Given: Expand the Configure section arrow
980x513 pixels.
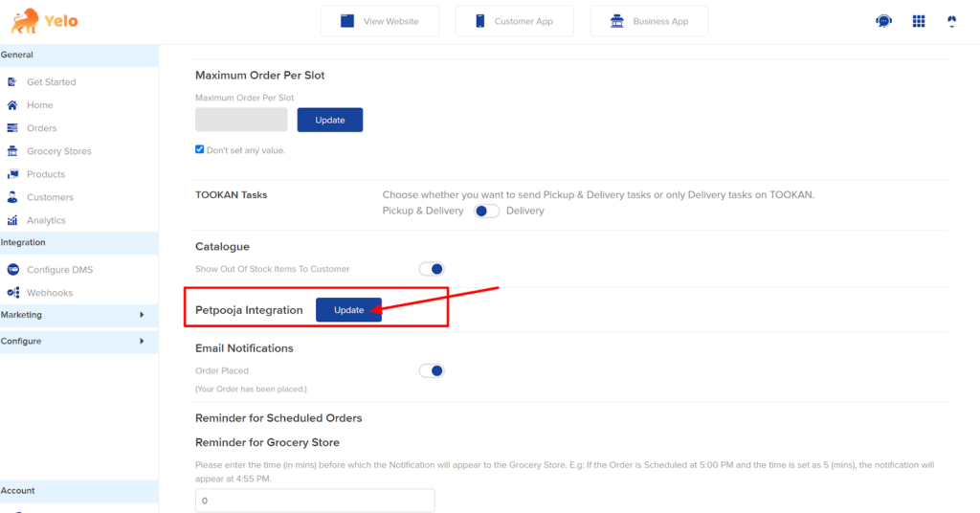Looking at the screenshot, I should (142, 341).
